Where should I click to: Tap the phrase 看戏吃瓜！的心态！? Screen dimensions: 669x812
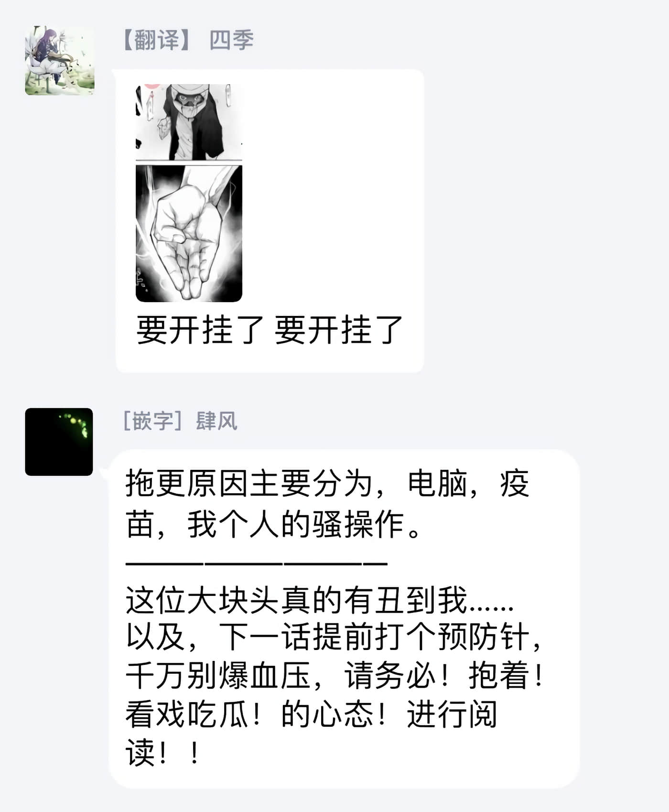pyautogui.click(x=256, y=715)
